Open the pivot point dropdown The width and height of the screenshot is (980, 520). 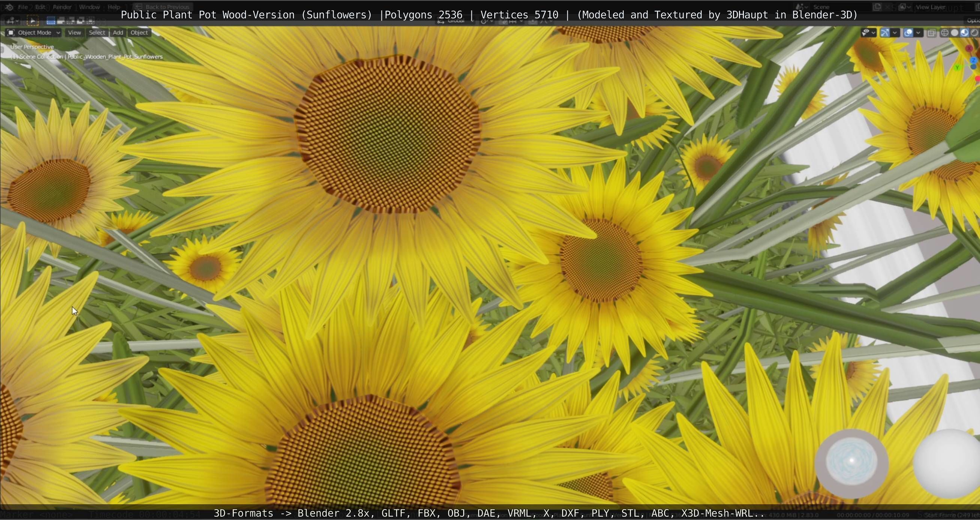point(486,21)
